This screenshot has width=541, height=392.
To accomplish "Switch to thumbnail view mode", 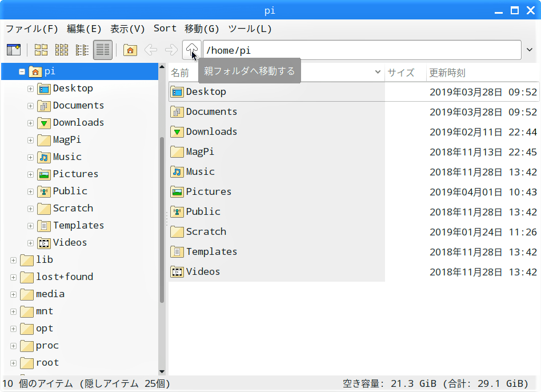I will pyautogui.click(x=62, y=50).
